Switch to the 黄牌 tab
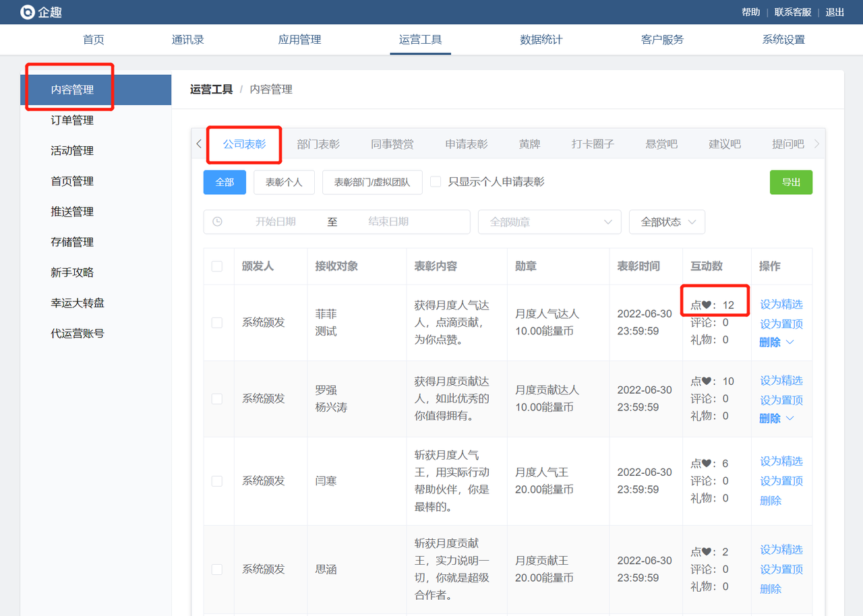863x616 pixels. (530, 144)
